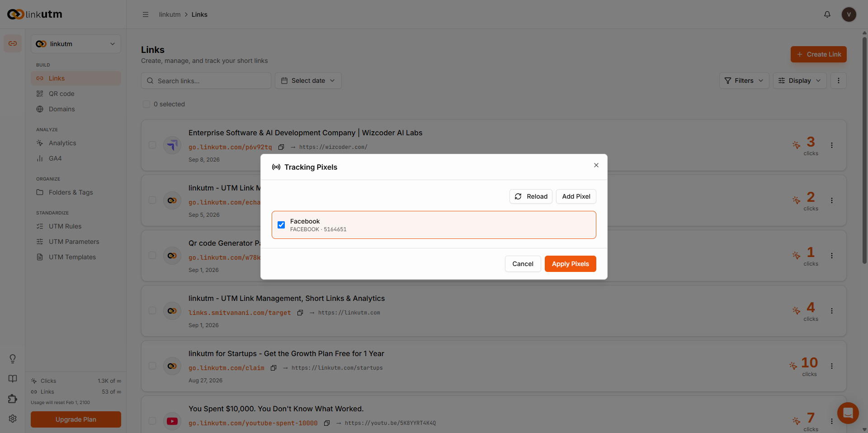868x433 pixels.
Task: Open options for the links.smitvanani.com/target row
Action: [x=832, y=311]
